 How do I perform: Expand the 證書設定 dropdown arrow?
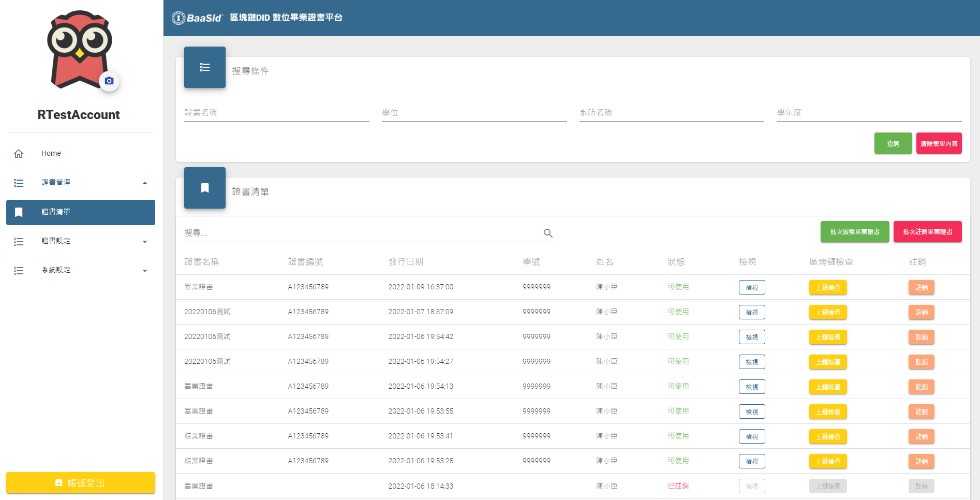point(145,242)
